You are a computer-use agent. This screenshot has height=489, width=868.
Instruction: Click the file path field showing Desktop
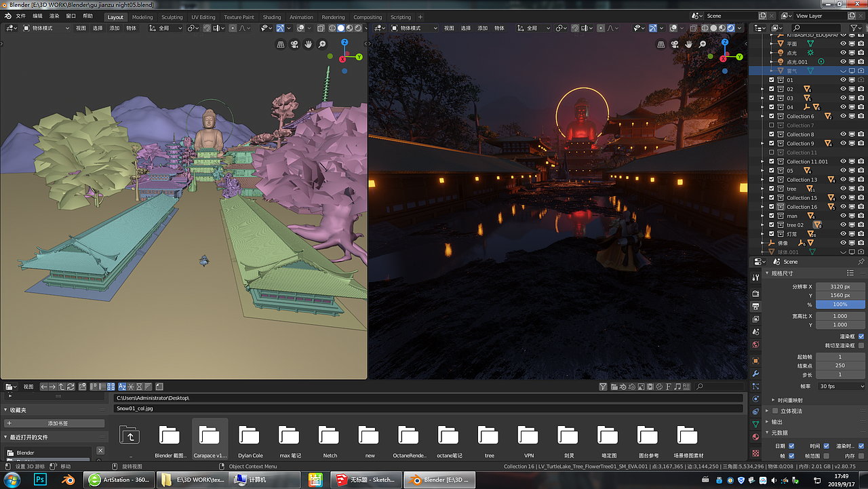[429, 398]
